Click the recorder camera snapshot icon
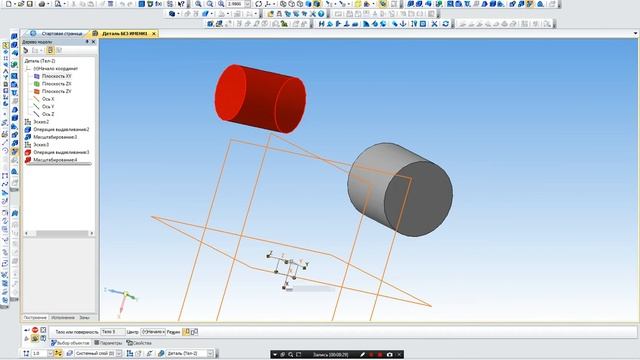The width and height of the screenshot is (640, 360). point(389,355)
